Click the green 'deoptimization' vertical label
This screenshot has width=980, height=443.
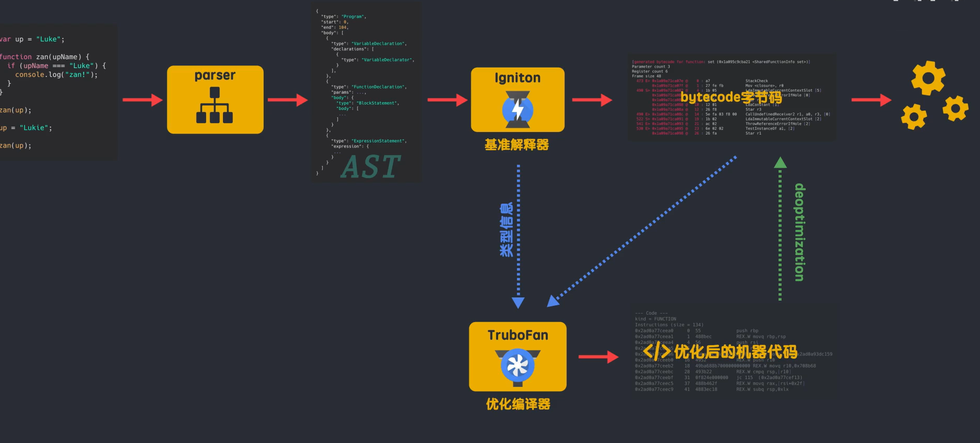pyautogui.click(x=800, y=232)
